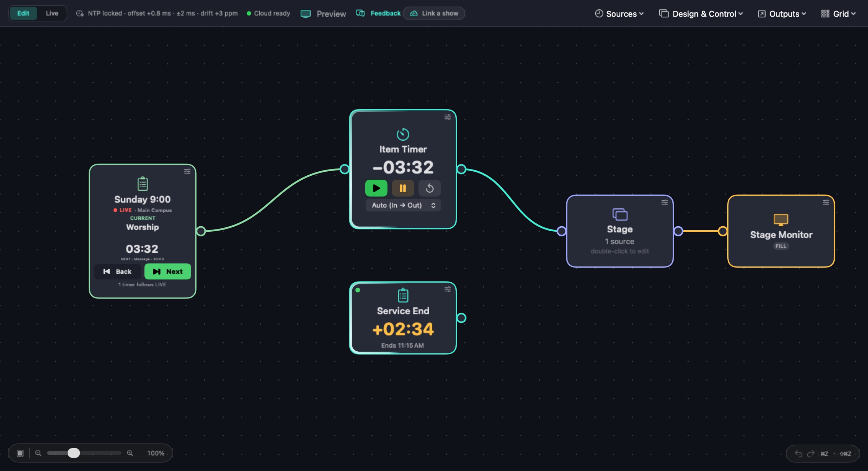Screen dimensions: 868x471
Task: Open settings icon on Sunday 9:00 node
Action: (187, 171)
